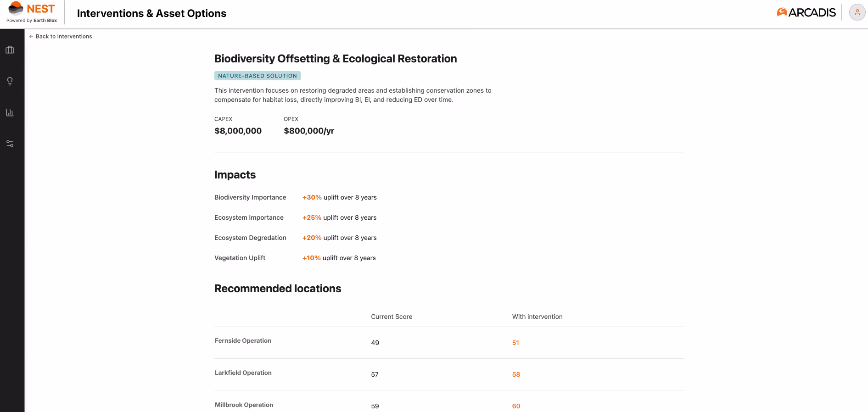Image resolution: width=868 pixels, height=412 pixels.
Task: Click the Arcadis logo
Action: (806, 12)
